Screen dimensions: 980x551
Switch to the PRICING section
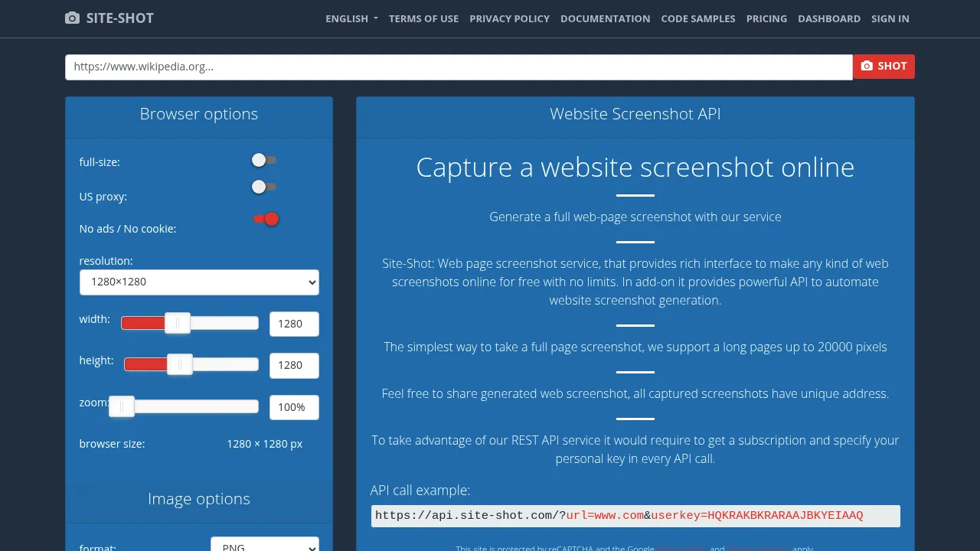(x=766, y=18)
